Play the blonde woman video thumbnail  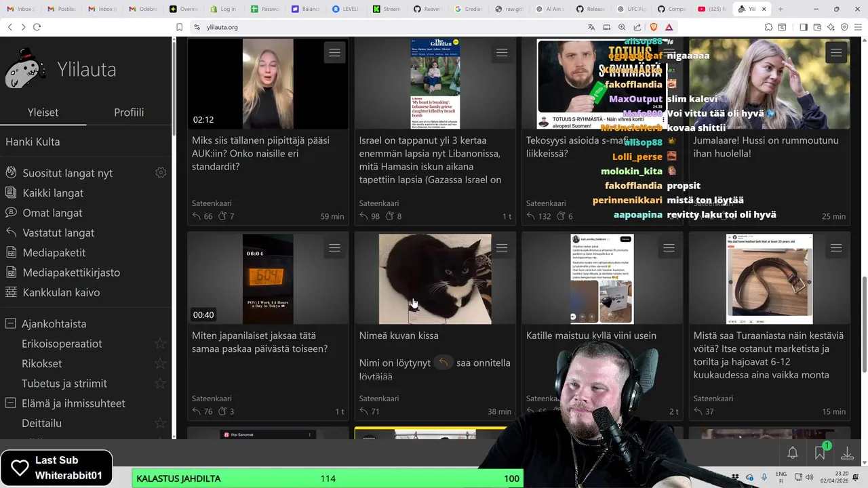tap(268, 83)
